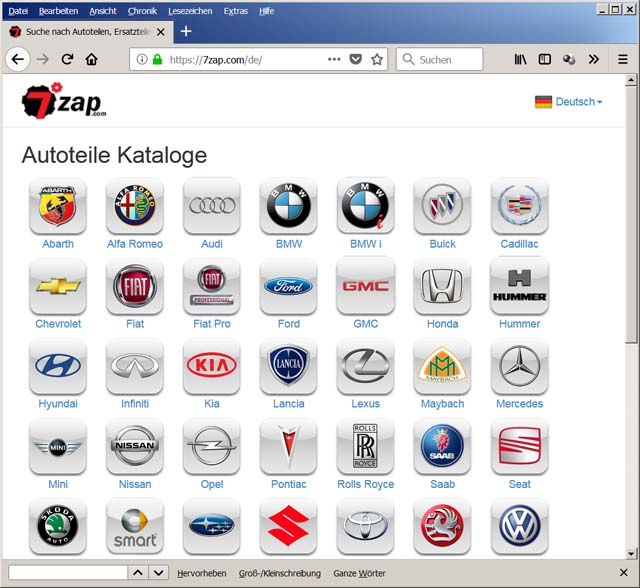The width and height of the screenshot is (640, 588).
Task: Open the Hummer logo icon
Action: (x=520, y=286)
